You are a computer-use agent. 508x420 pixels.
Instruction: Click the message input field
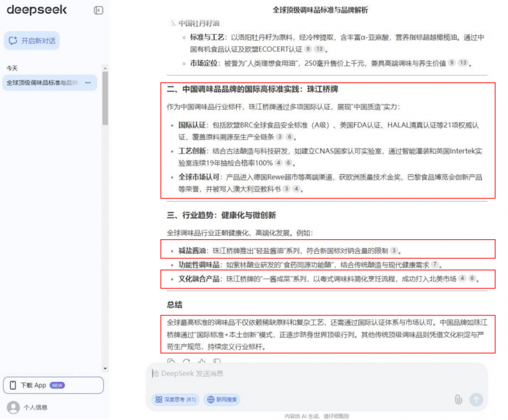(317, 374)
